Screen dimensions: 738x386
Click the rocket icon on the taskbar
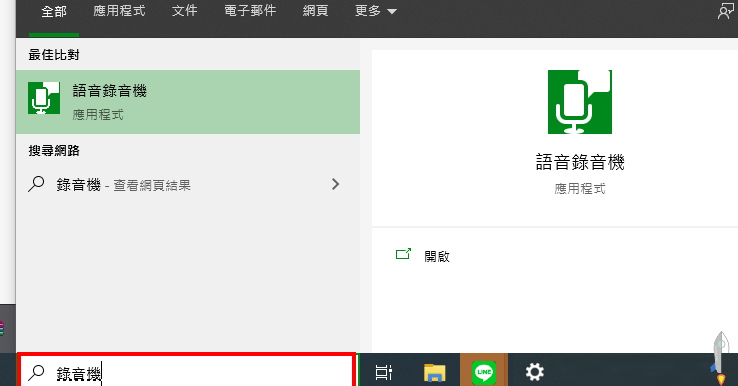click(721, 358)
